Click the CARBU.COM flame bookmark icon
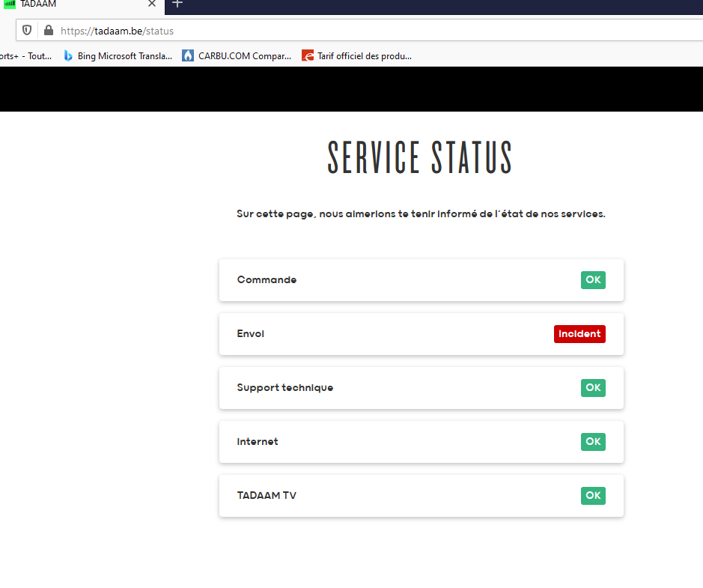 [x=188, y=55]
